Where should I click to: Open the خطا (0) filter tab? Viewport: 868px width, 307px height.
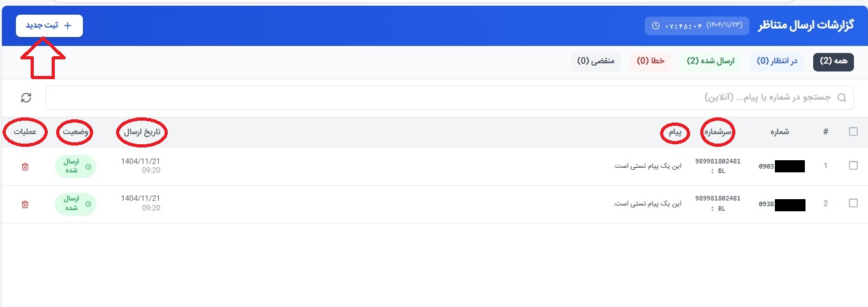point(650,61)
